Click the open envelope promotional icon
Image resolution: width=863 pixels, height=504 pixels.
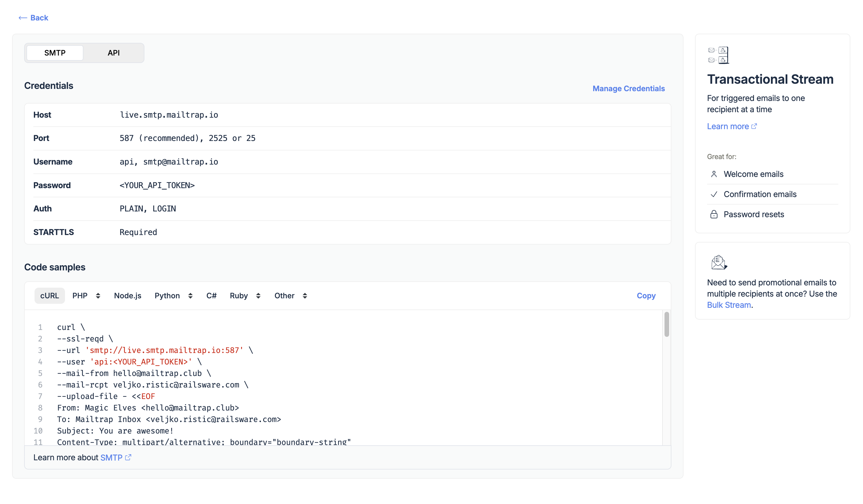click(x=719, y=263)
